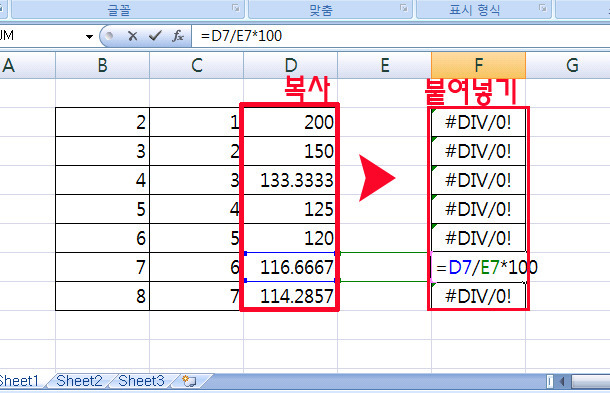Cancel the formula entry with the X icon
The width and height of the screenshot is (610, 393).
tap(133, 36)
